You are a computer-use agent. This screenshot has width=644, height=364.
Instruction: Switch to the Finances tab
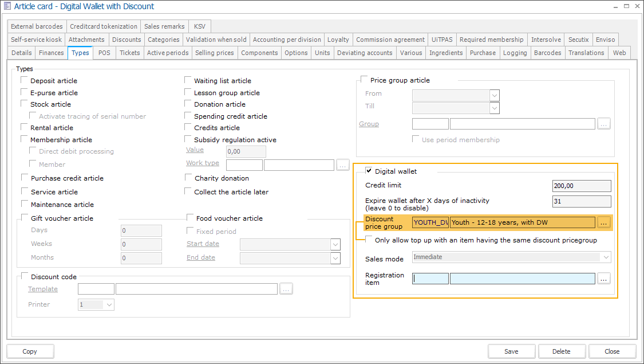[52, 53]
